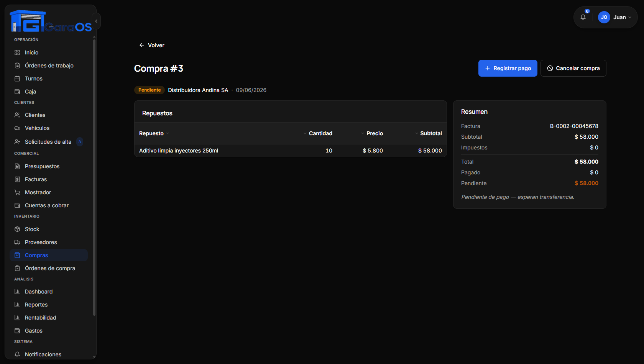Click the unit price $ 5.800
The width and height of the screenshot is (644, 364).
tap(373, 151)
